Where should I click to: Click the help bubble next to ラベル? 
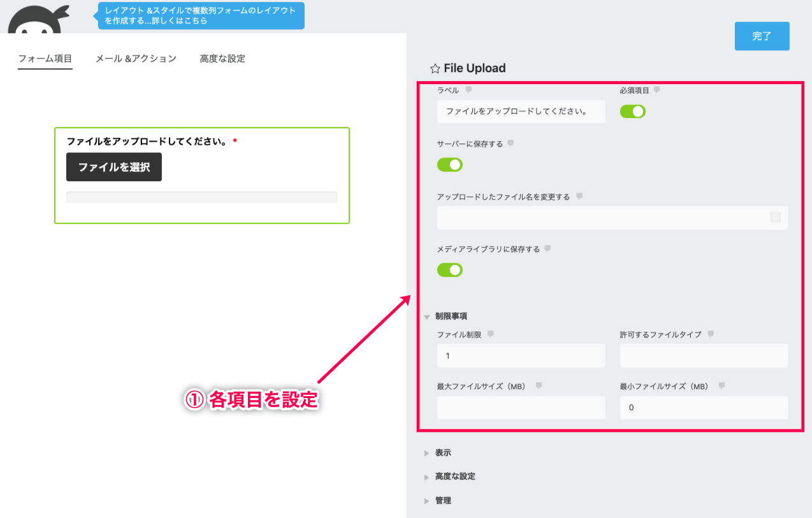(x=468, y=90)
